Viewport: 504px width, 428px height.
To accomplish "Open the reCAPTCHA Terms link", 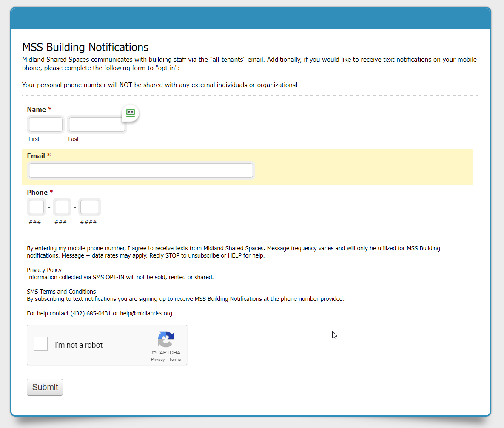I will point(175,360).
